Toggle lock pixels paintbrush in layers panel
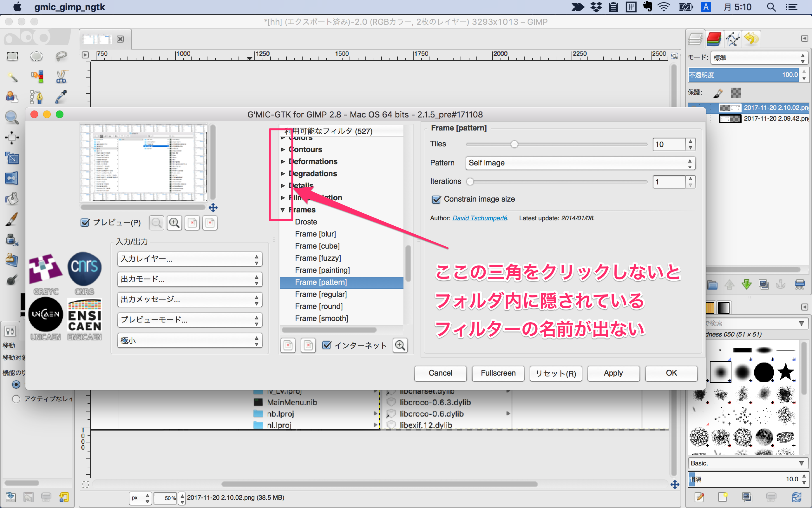Image resolution: width=812 pixels, height=508 pixels. pos(717,93)
